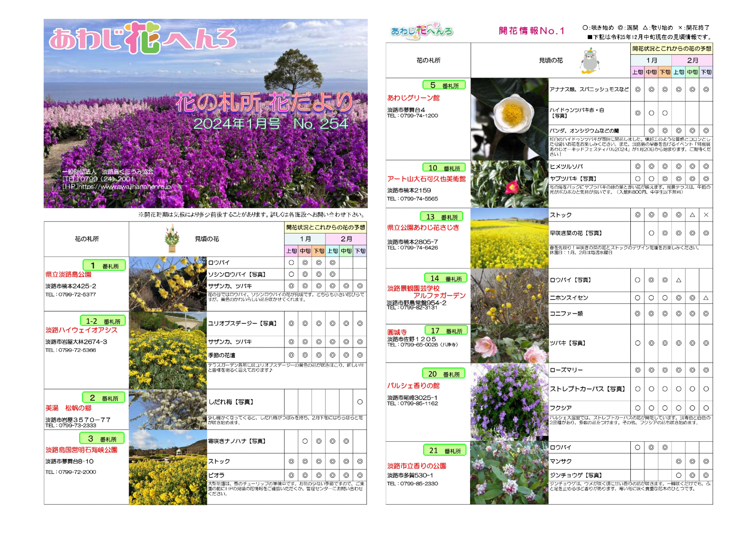Click the 淡路市立香りの公園 name
Image resolution: width=756 pixels, height=534 pixels.
416,466
